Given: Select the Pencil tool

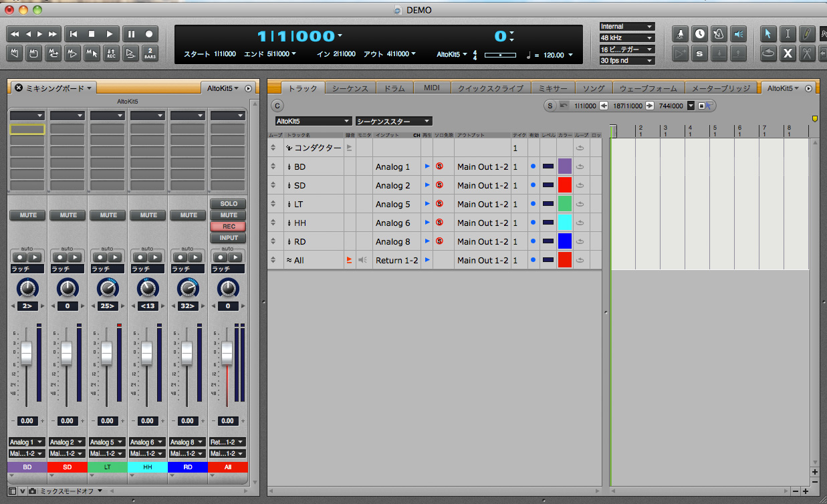Looking at the screenshot, I should click(807, 34).
